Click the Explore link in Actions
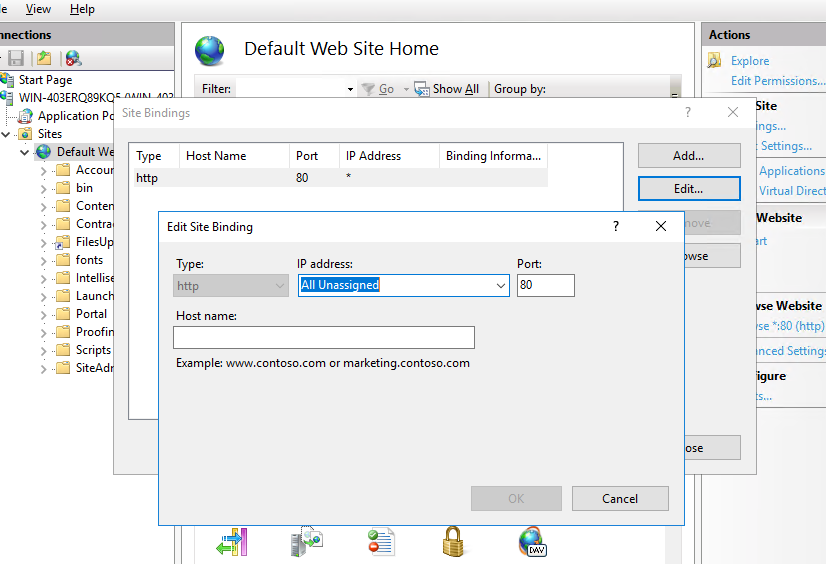Viewport: 826px width, 564px height. [x=750, y=61]
